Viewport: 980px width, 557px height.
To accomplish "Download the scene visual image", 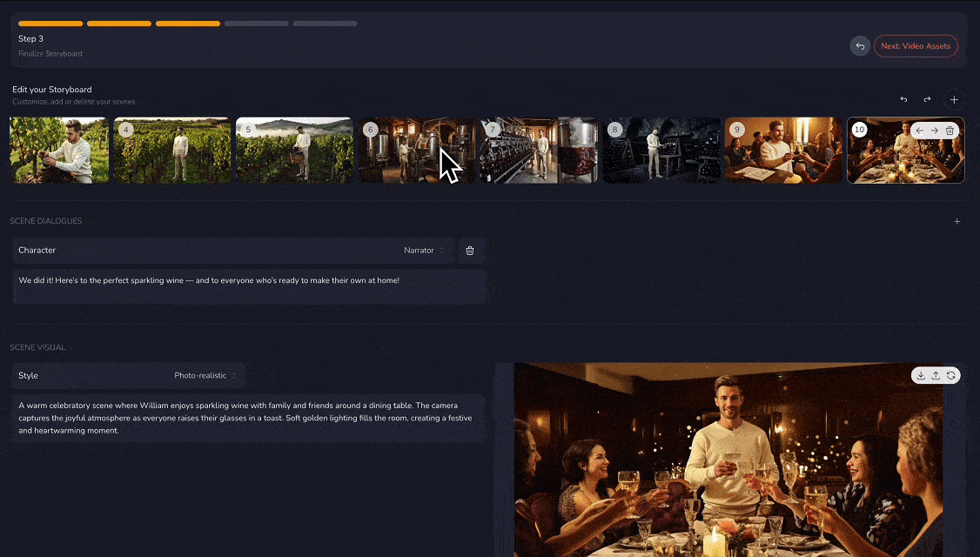I will [920, 375].
